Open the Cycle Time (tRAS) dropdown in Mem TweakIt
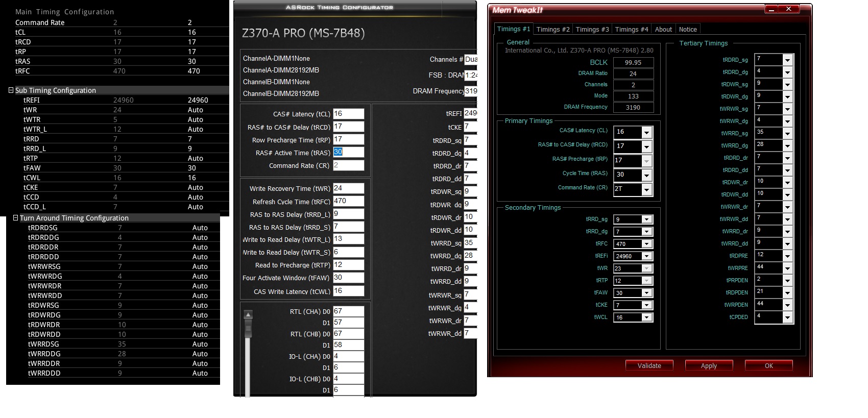 click(x=646, y=175)
